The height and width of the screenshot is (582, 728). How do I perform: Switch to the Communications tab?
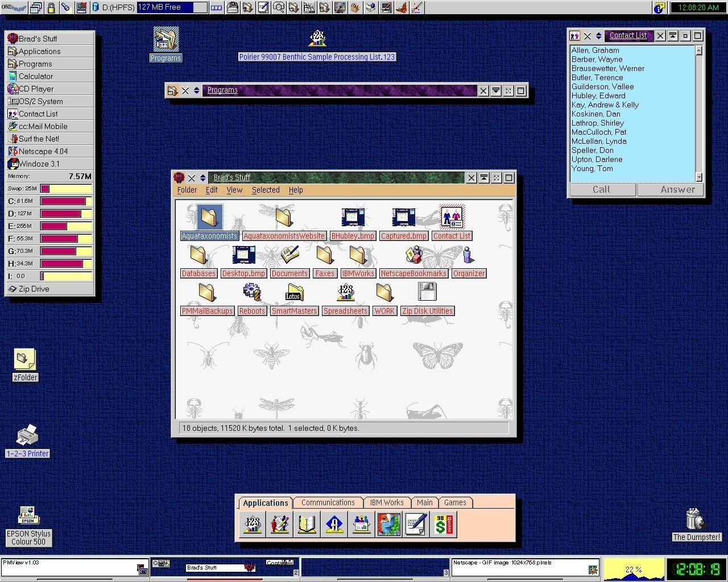(x=328, y=502)
